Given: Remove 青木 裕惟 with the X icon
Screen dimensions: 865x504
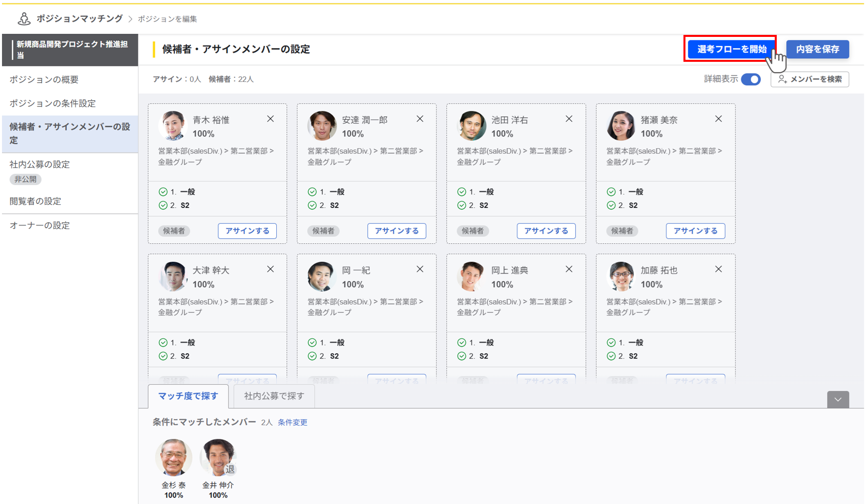Looking at the screenshot, I should pyautogui.click(x=270, y=119).
